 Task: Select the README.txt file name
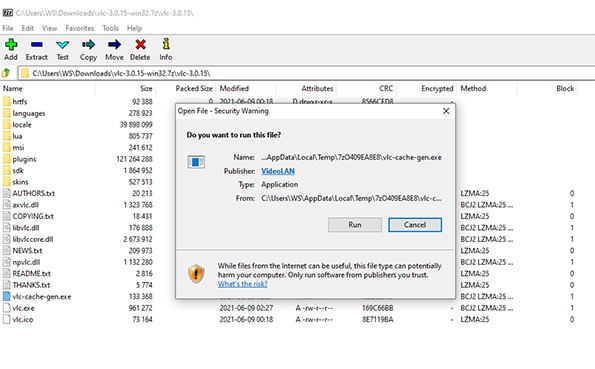point(31,273)
